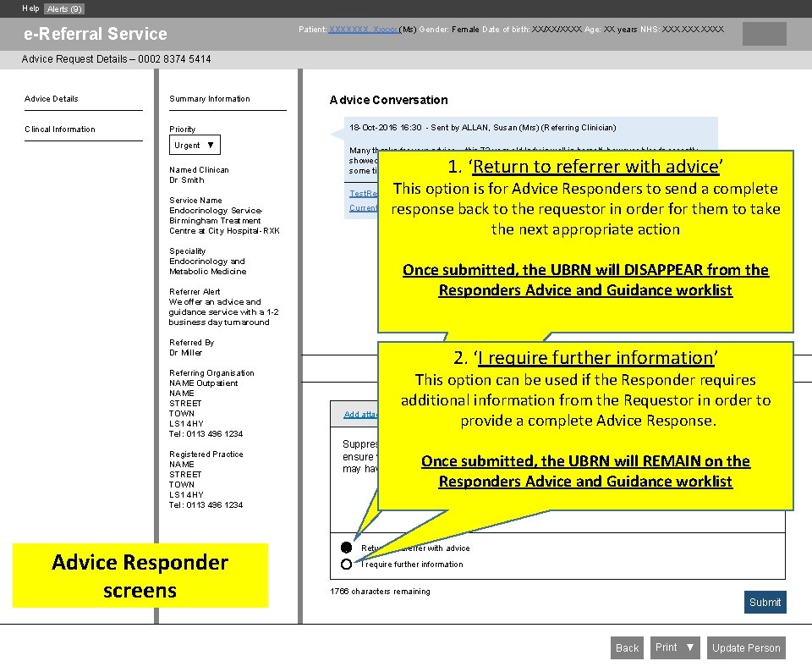Select the Advice Details section
The image size is (812, 672).
[52, 99]
